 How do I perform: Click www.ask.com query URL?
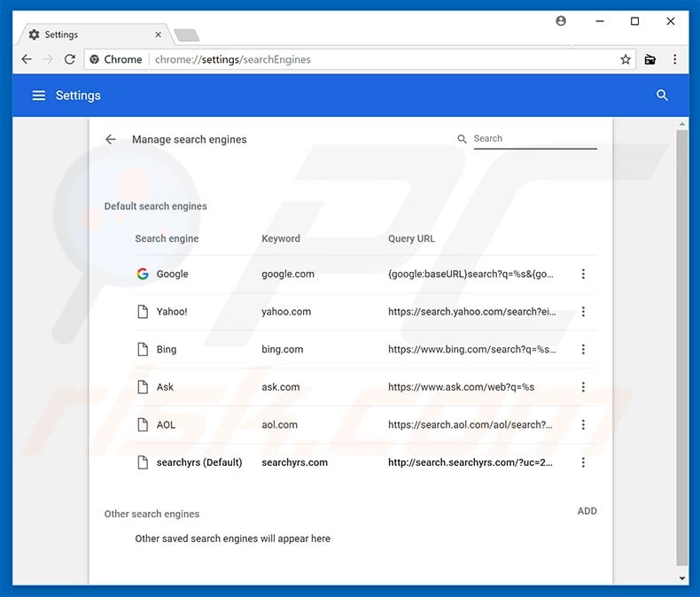(x=461, y=387)
